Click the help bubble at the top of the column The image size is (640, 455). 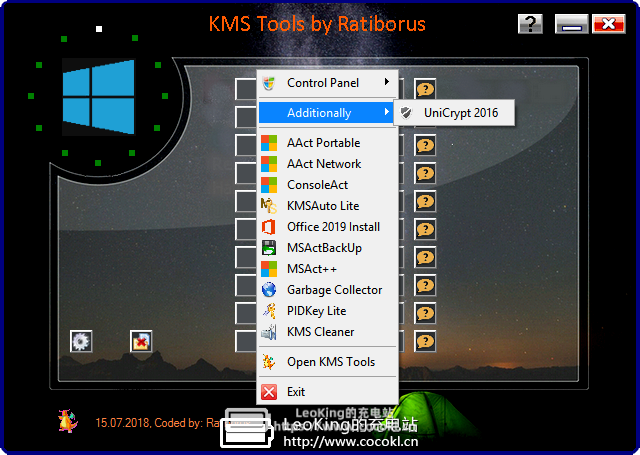[x=425, y=89]
